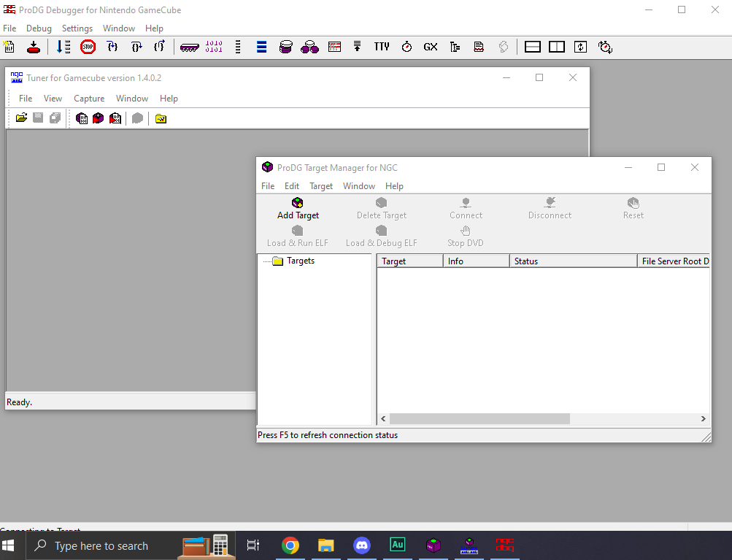Click the red STOP icon
The height and width of the screenshot is (560, 732).
click(x=88, y=47)
